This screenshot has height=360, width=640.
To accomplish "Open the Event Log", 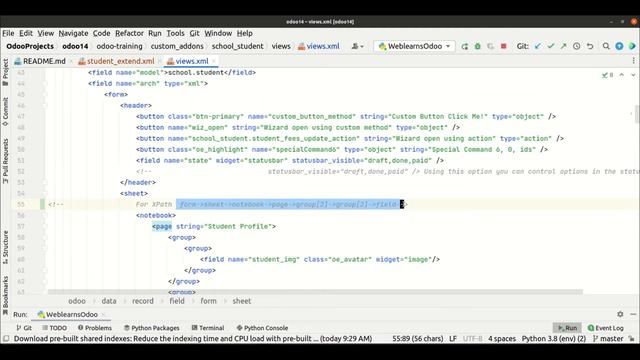I will click(605, 328).
